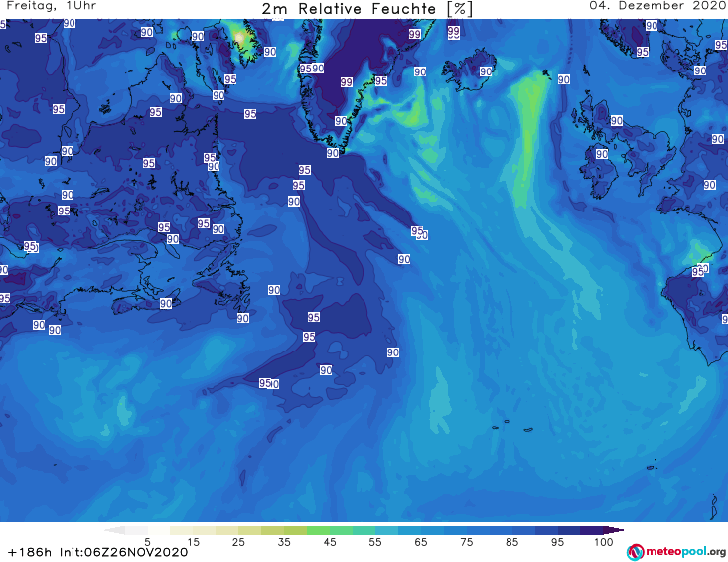Select the "+186h" forecast offset text
Viewport: 728px width, 562px height.
pos(30,553)
